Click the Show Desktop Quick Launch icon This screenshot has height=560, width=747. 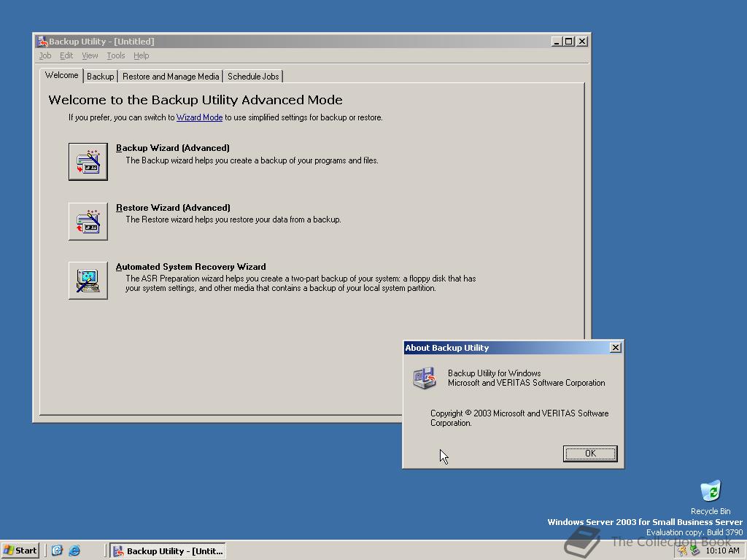[57, 551]
